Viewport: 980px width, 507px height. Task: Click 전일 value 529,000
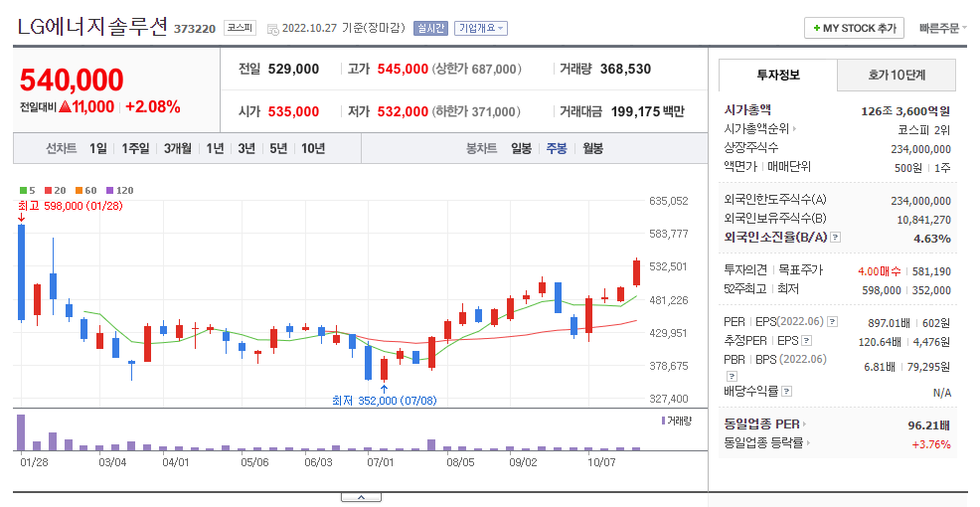tap(294, 69)
